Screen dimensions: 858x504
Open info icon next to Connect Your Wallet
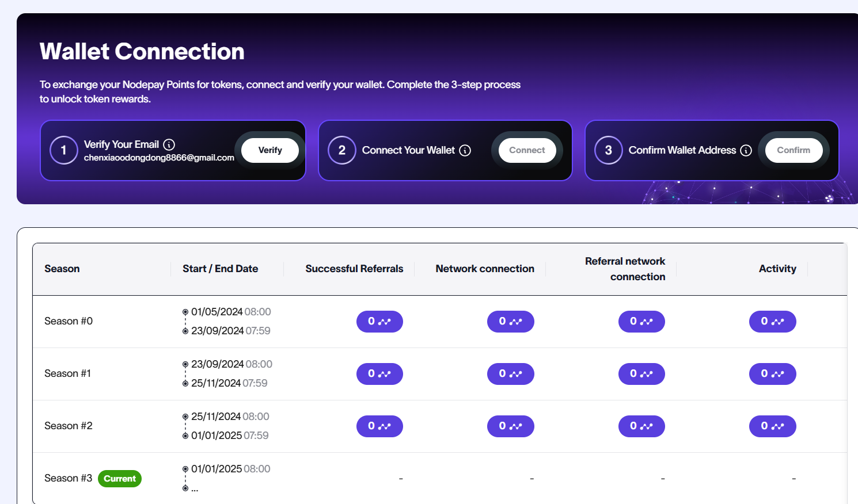click(465, 150)
